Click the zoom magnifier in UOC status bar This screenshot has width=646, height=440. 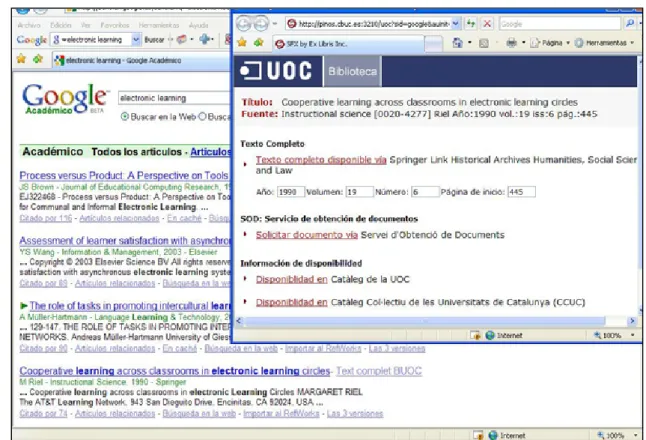(x=597, y=335)
